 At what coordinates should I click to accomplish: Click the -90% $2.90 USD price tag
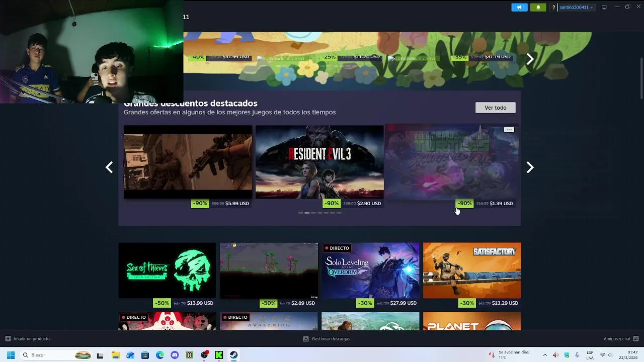click(x=353, y=203)
